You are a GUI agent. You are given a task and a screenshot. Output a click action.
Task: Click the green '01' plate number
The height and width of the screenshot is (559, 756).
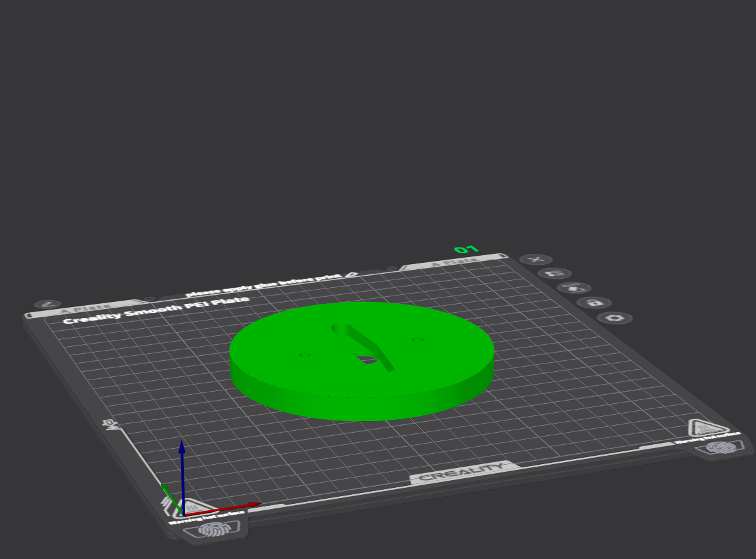(x=466, y=249)
